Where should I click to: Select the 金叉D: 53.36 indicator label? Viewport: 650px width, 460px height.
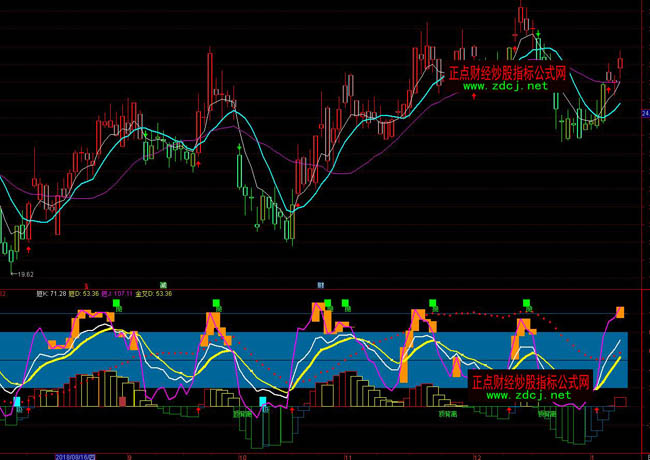click(x=154, y=294)
